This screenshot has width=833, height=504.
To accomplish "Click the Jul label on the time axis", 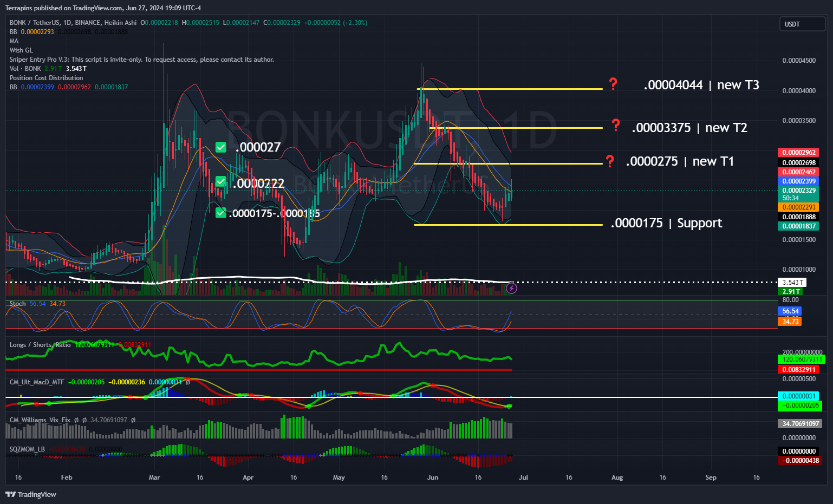I will 523,477.
